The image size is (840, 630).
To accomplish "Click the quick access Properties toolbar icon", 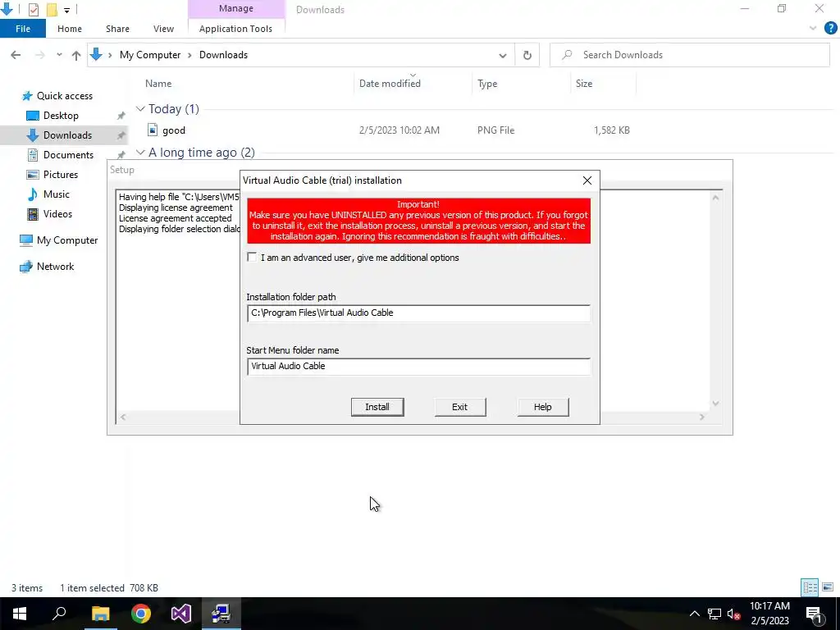I will coord(34,9).
